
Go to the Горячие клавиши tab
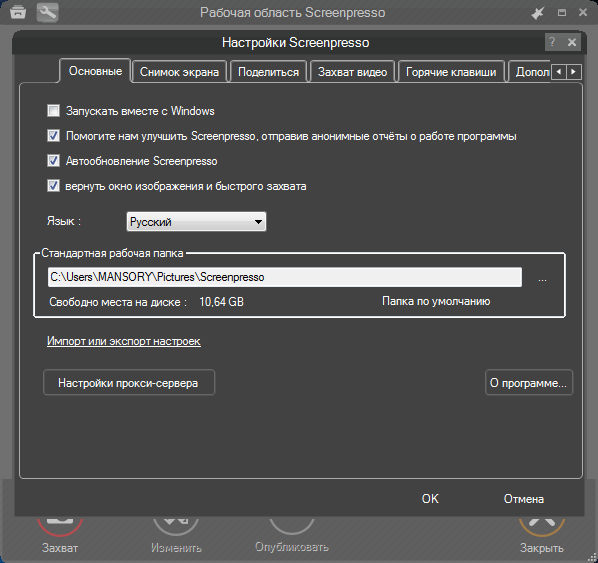(x=451, y=72)
